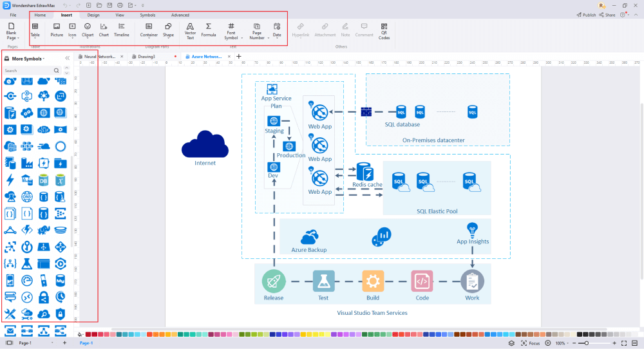Generate QR Codes from the ribbon
644x349 pixels.
click(384, 31)
